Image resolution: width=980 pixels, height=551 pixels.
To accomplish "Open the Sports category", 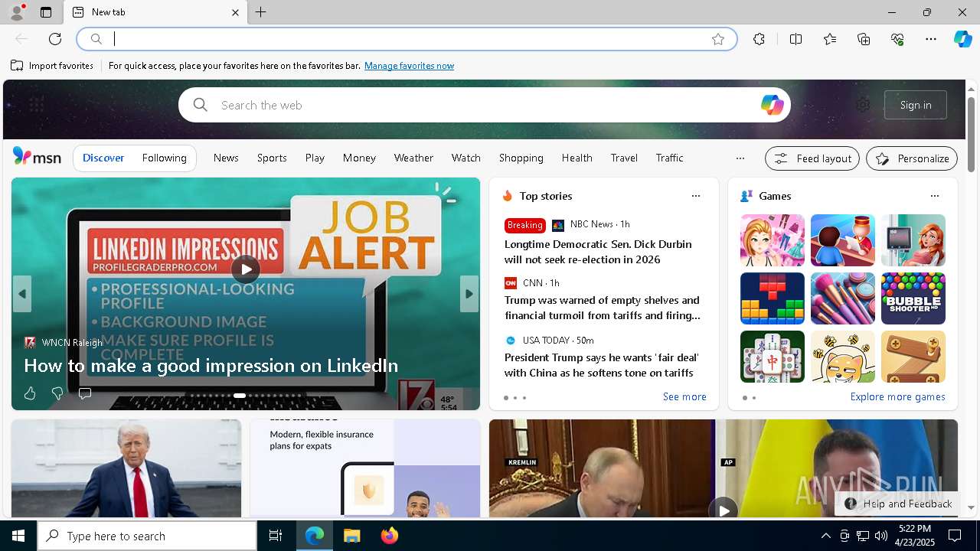I will click(x=272, y=158).
